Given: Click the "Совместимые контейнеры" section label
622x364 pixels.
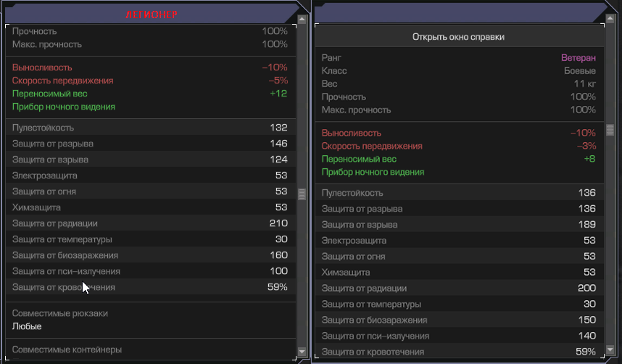Looking at the screenshot, I should [67, 349].
